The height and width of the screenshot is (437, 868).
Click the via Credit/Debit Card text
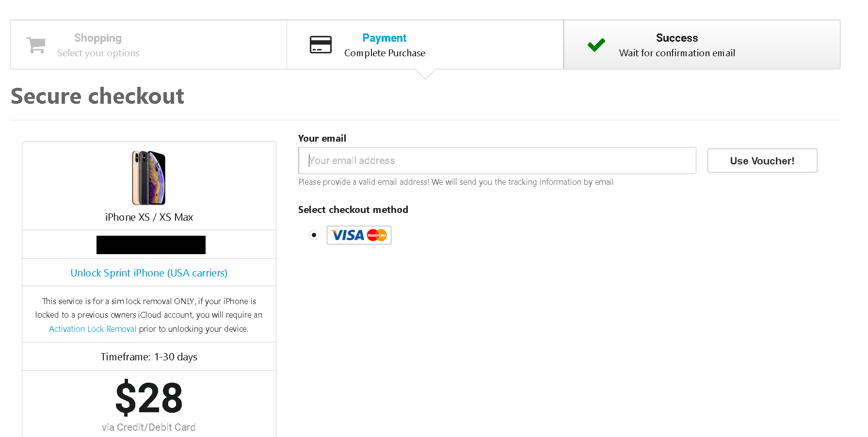[x=148, y=427]
